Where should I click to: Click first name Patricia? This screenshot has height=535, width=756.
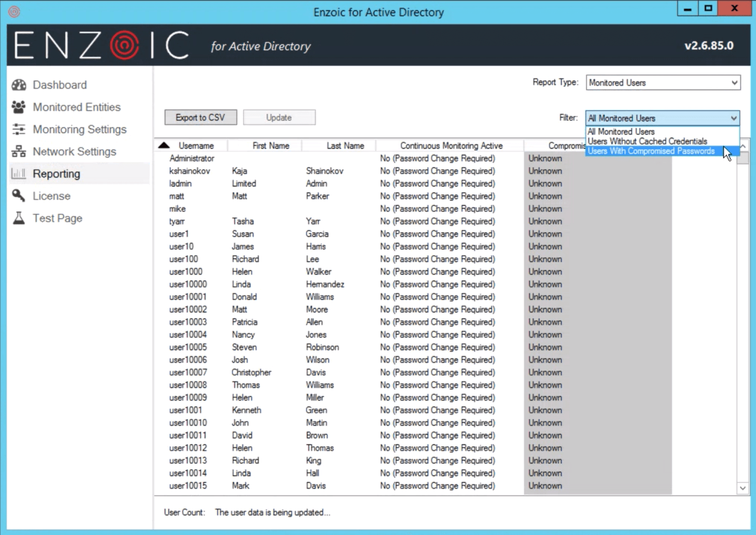point(244,322)
